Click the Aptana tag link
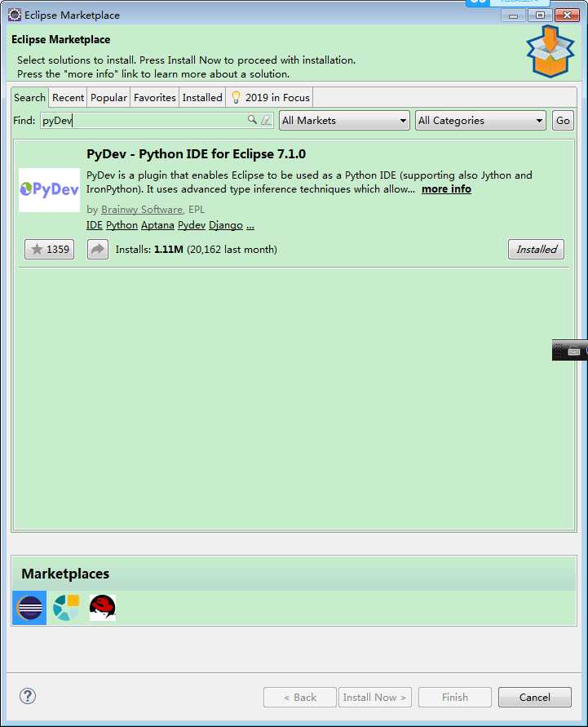588x727 pixels. (157, 225)
